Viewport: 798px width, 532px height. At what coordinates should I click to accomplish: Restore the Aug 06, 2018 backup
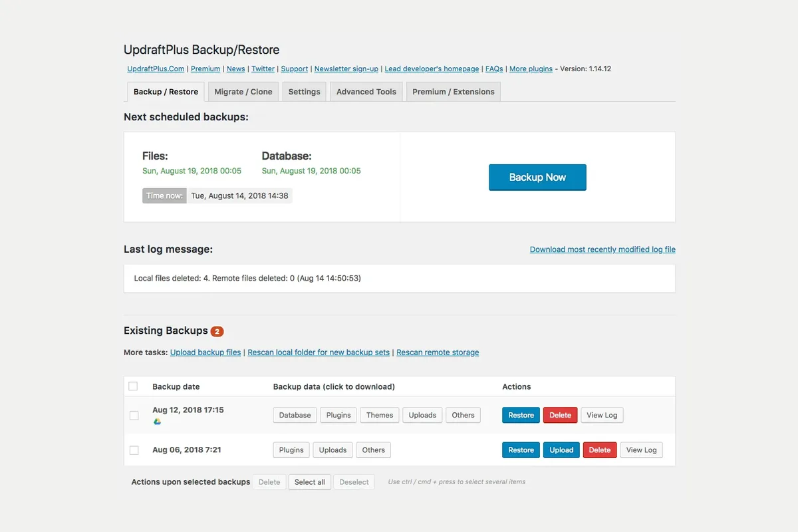(521, 450)
